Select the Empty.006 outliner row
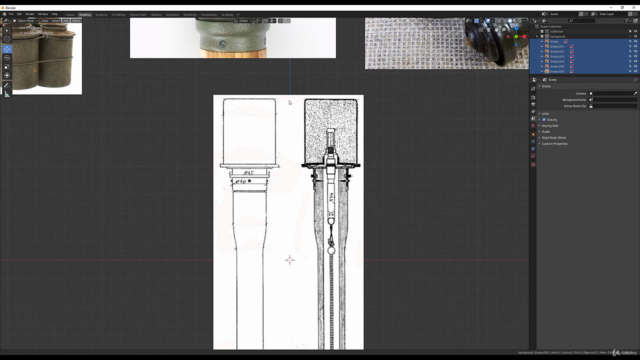 pos(584,71)
